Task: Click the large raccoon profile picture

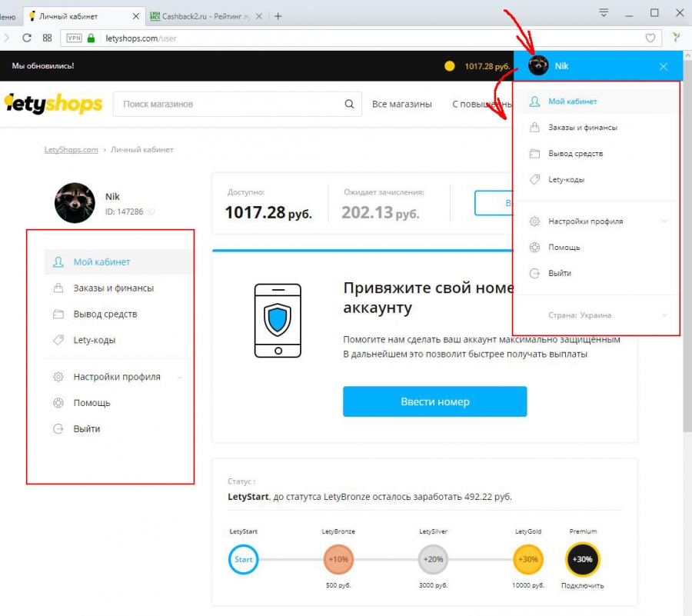Action: 75,203
